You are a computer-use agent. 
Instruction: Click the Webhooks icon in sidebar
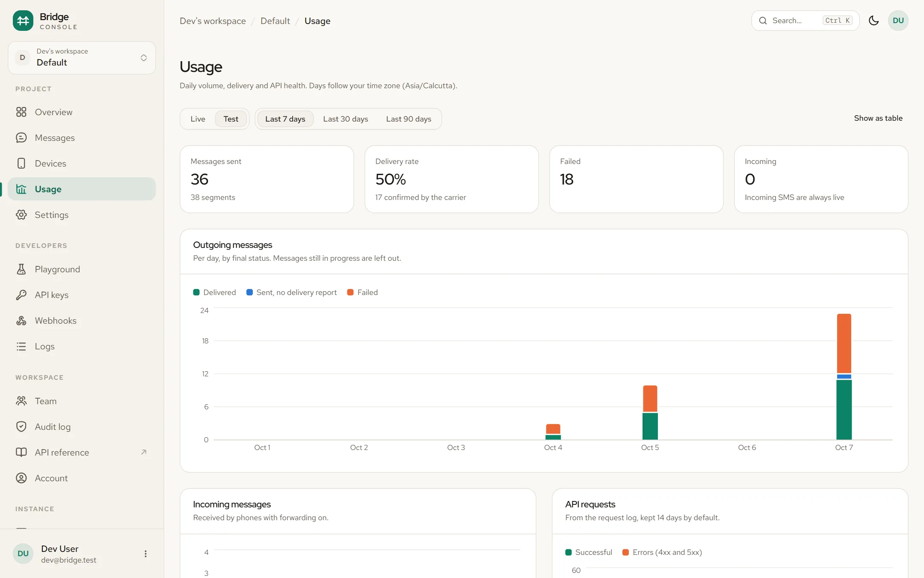click(21, 321)
